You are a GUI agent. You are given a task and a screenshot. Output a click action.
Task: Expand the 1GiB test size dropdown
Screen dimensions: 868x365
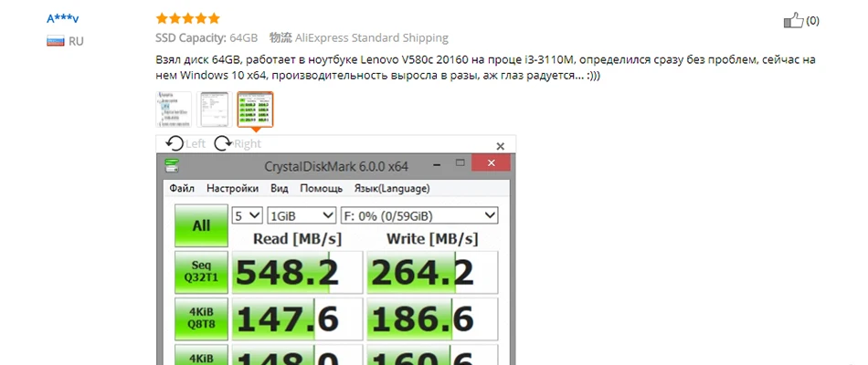(302, 215)
